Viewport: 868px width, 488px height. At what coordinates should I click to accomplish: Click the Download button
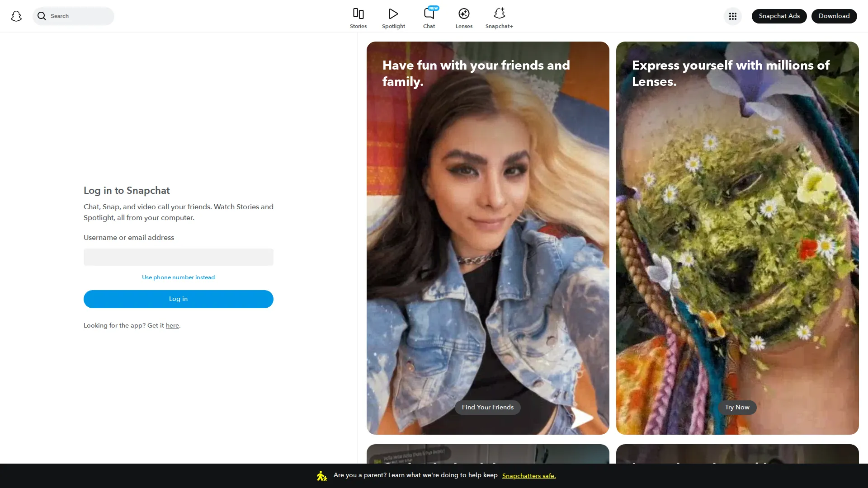834,16
